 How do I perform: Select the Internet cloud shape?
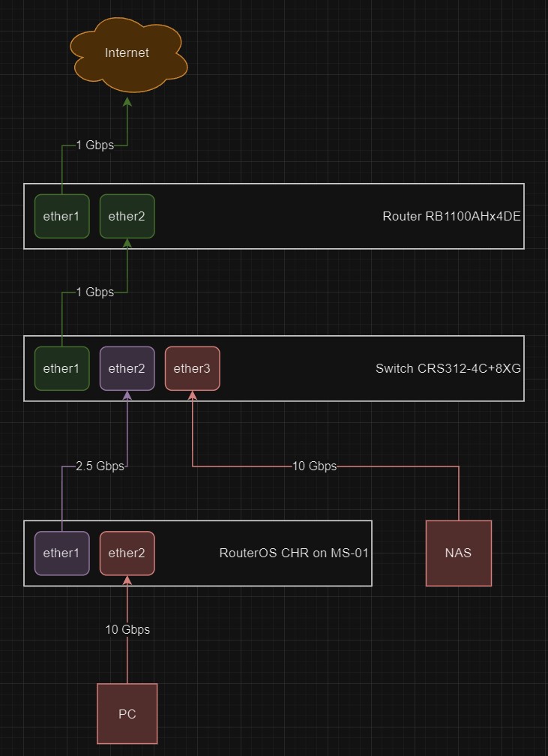click(x=127, y=53)
